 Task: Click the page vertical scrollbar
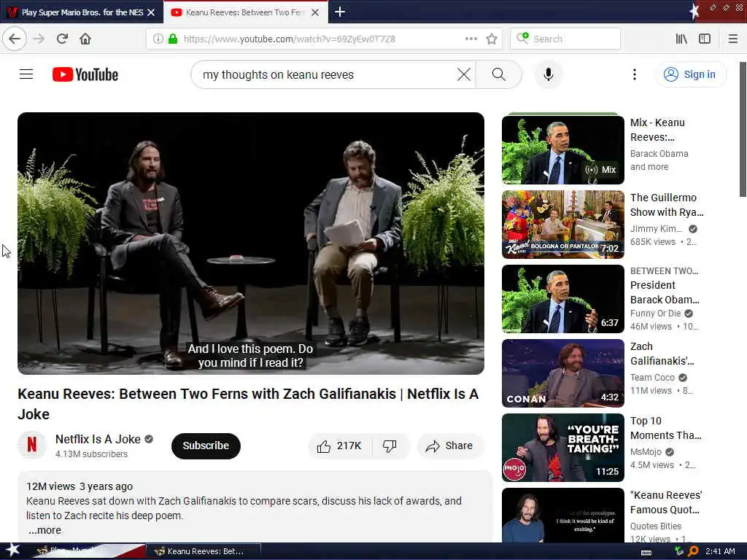742,128
